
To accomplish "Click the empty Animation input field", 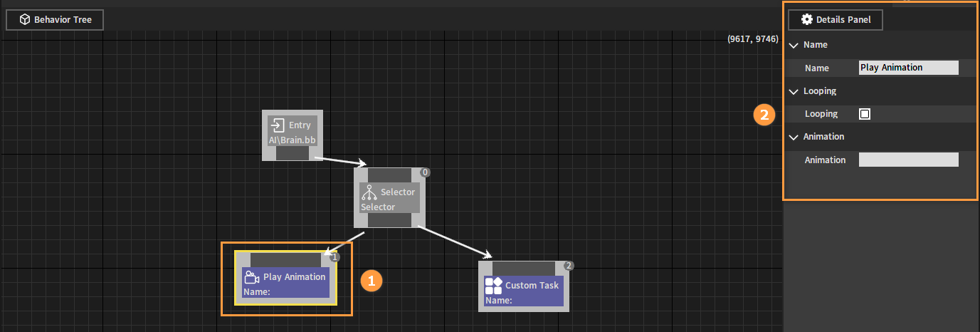I will pos(909,160).
